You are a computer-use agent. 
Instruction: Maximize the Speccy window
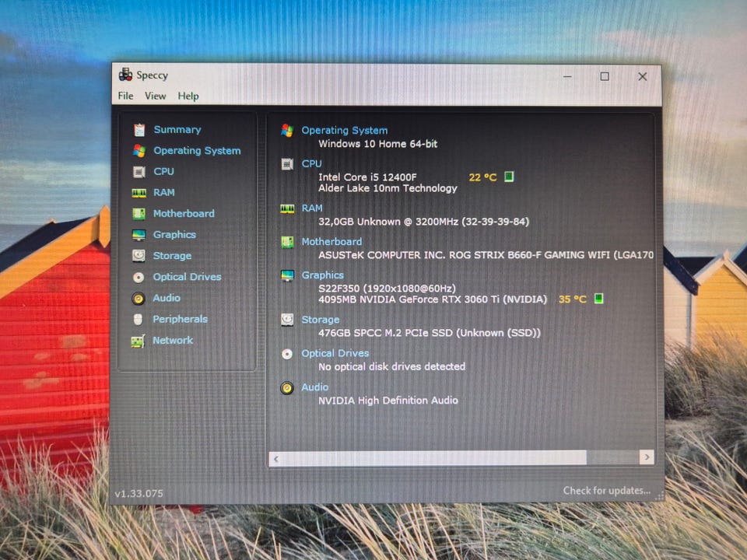[605, 76]
